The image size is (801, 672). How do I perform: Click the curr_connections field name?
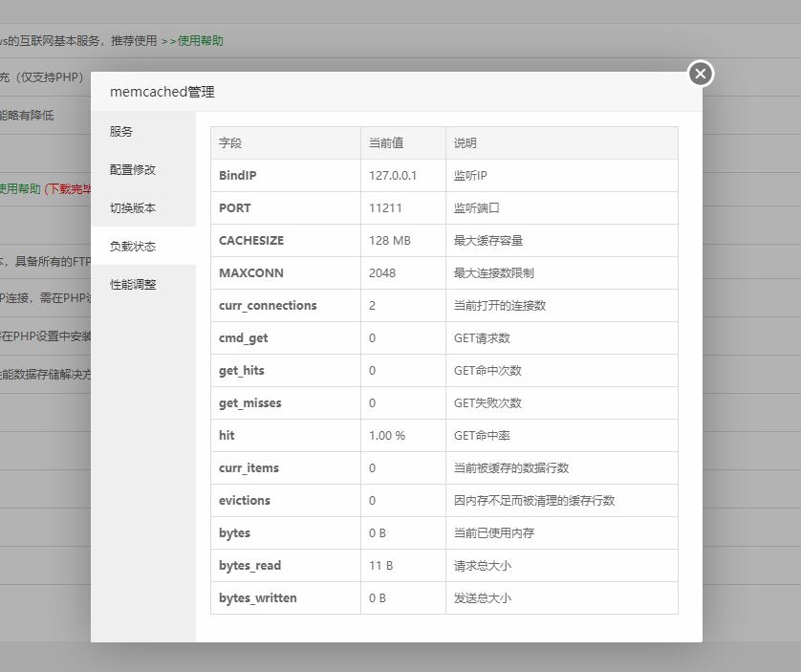[268, 306]
